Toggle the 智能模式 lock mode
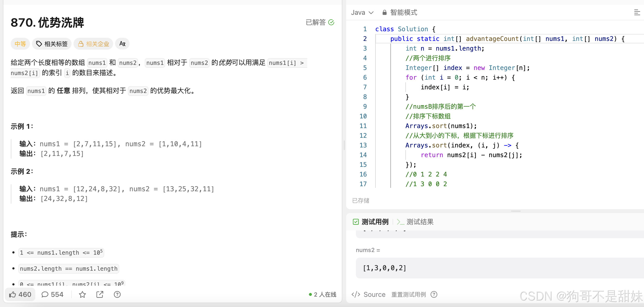This screenshot has height=307, width=644. [400, 13]
